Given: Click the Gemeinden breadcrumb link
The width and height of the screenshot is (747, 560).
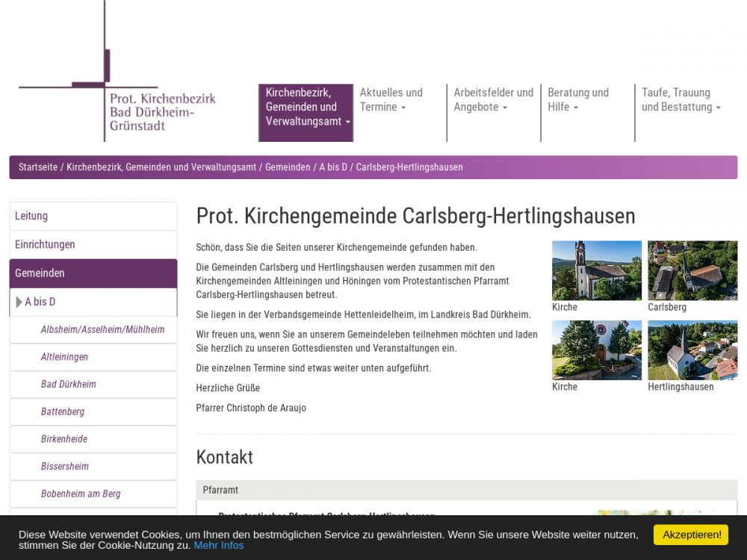Looking at the screenshot, I should point(288,167).
